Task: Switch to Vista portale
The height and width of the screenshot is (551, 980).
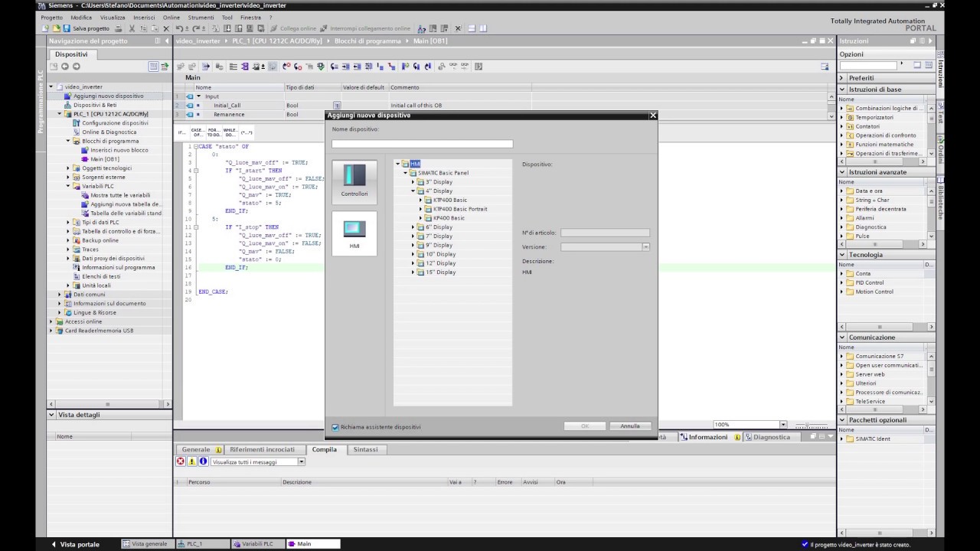Action: (x=75, y=544)
